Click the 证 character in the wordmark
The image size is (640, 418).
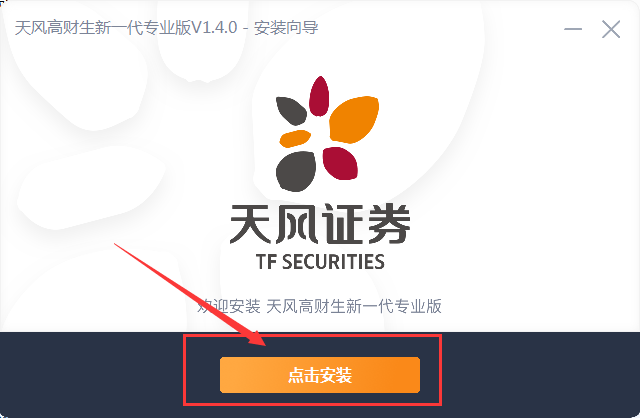tap(342, 224)
